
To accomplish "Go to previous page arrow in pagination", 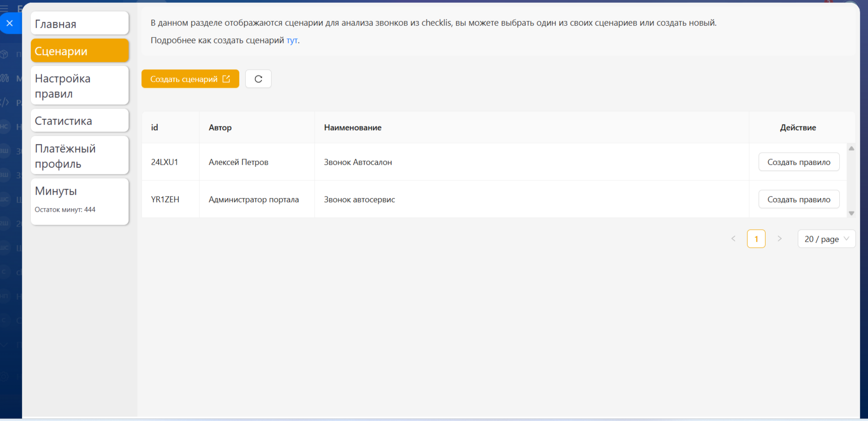I will 733,239.
